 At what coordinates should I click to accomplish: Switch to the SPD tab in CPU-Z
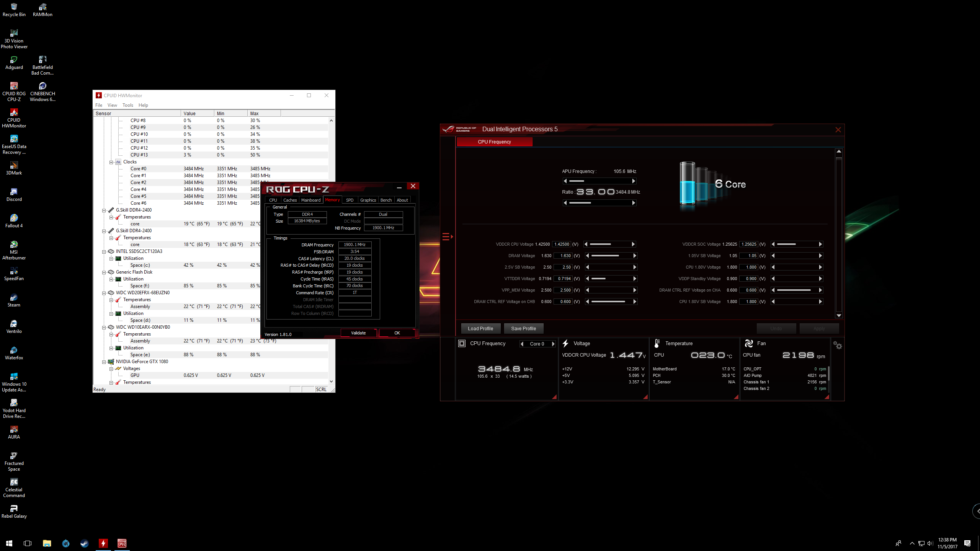(x=350, y=200)
